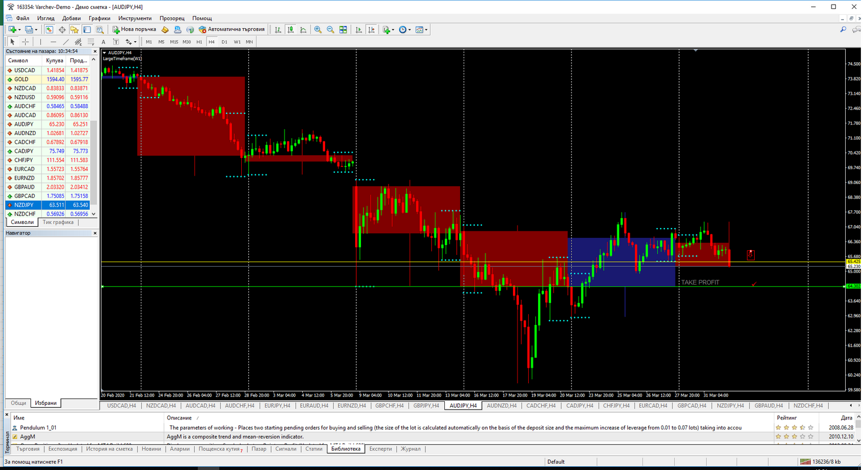Open the Pendulum 1_01 library entry
868x470 pixels.
click(38, 428)
